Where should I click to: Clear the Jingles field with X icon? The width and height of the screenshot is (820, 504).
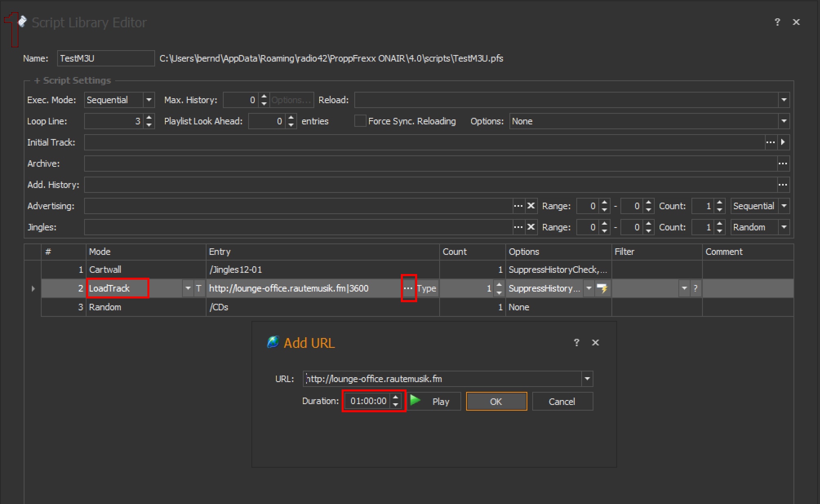coord(531,227)
